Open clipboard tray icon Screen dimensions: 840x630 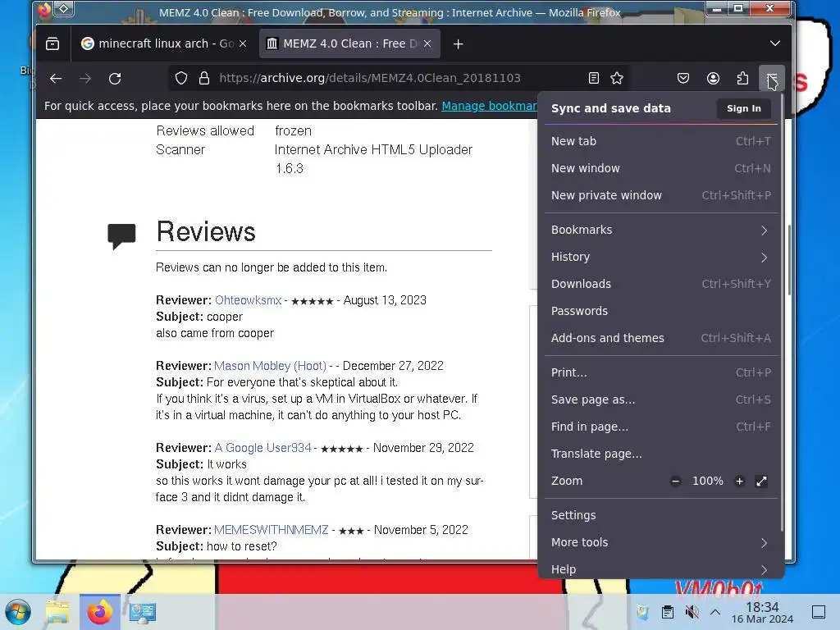[x=667, y=612]
